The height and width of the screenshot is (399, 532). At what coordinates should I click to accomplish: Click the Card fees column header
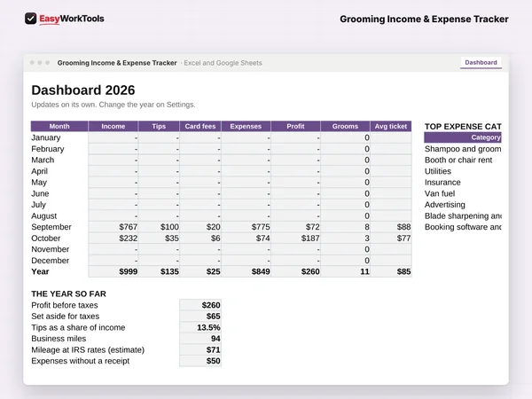click(200, 126)
